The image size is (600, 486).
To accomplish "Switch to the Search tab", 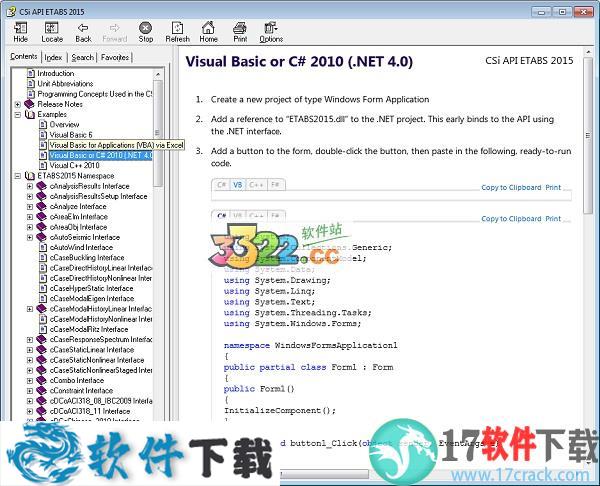I will [x=82, y=57].
